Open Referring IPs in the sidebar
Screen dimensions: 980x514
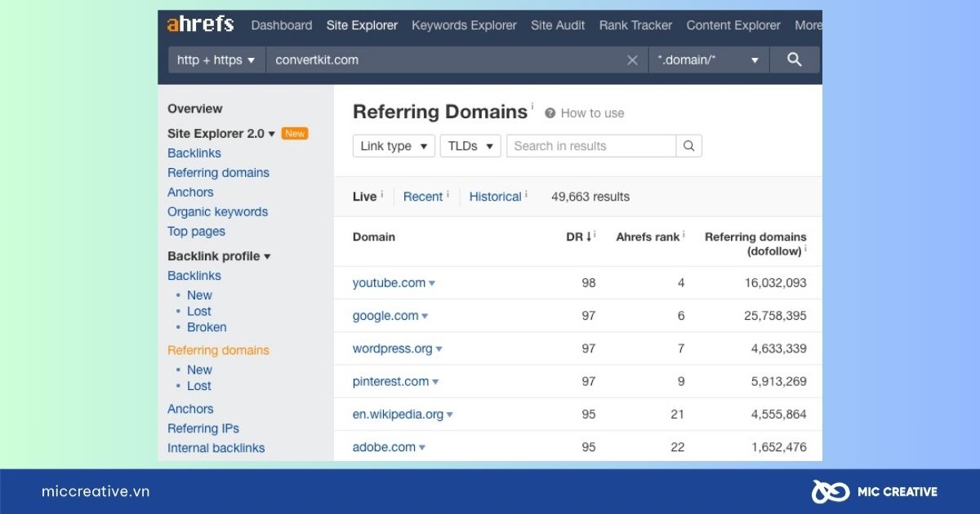coord(203,429)
